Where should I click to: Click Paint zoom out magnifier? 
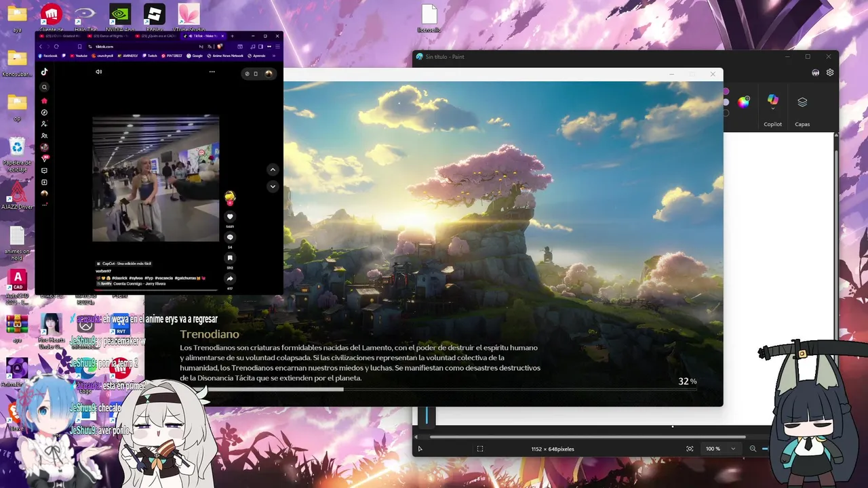(x=753, y=449)
